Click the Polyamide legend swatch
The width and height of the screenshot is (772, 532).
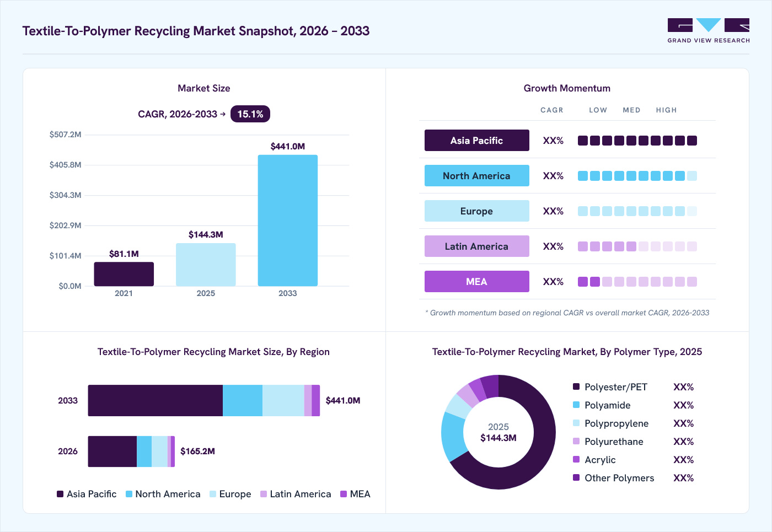(x=576, y=405)
